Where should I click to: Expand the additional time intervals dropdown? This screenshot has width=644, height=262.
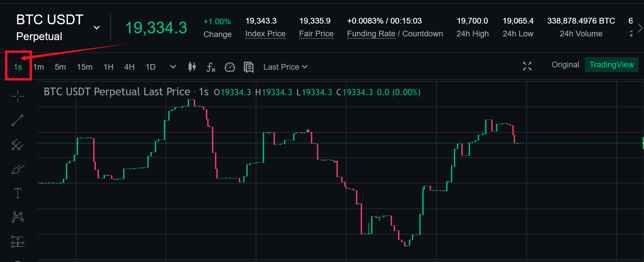[173, 67]
